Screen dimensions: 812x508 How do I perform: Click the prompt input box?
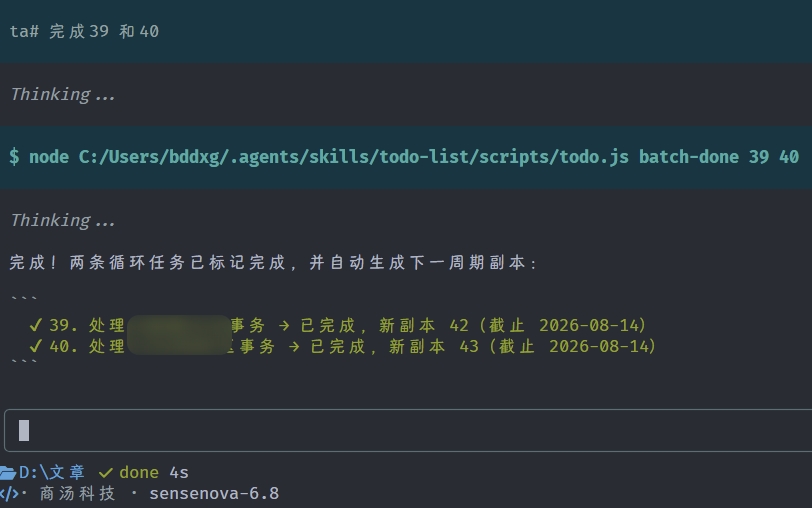tap(409, 430)
